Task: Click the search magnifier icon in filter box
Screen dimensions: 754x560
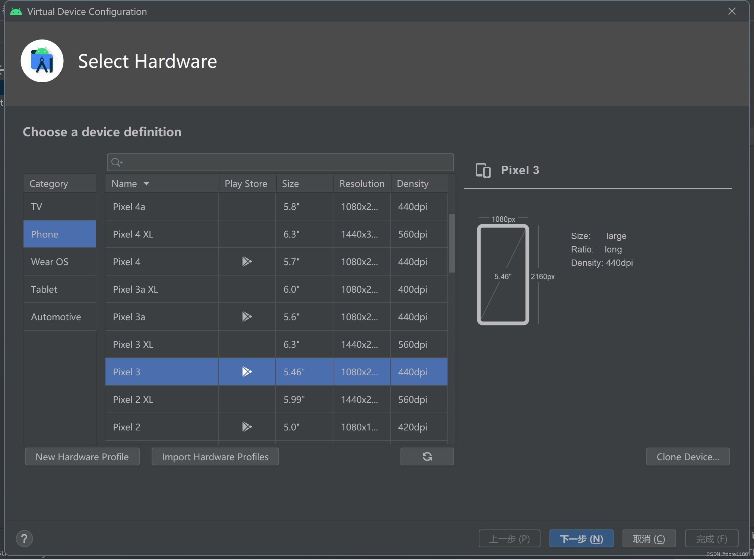Action: (116, 162)
